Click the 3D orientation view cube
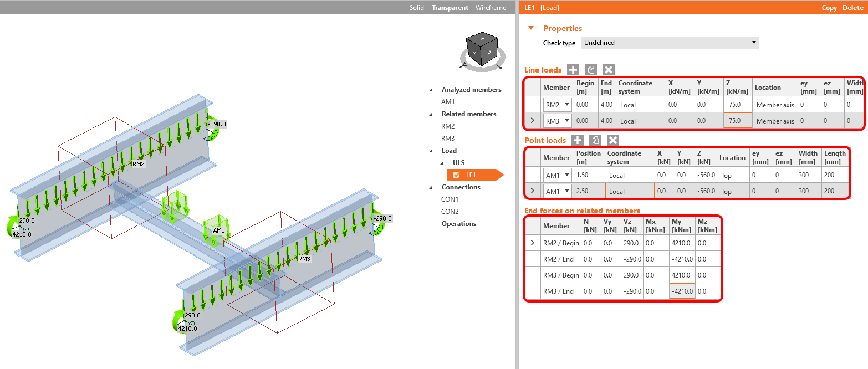The height and width of the screenshot is (369, 868). 482,50
